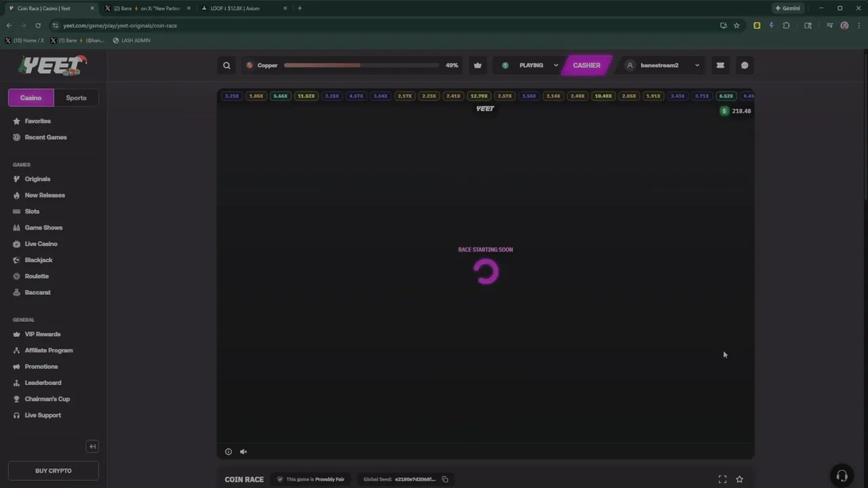The image size is (868, 488).
Task: Add Coin Race to favorites star
Action: (739, 479)
